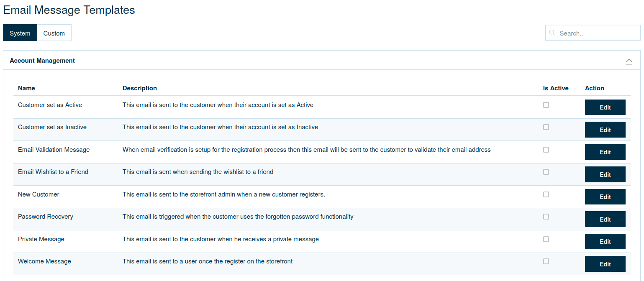The image size is (644, 281).
Task: Enable the Customer set as Active checkbox
Action: [x=546, y=105]
